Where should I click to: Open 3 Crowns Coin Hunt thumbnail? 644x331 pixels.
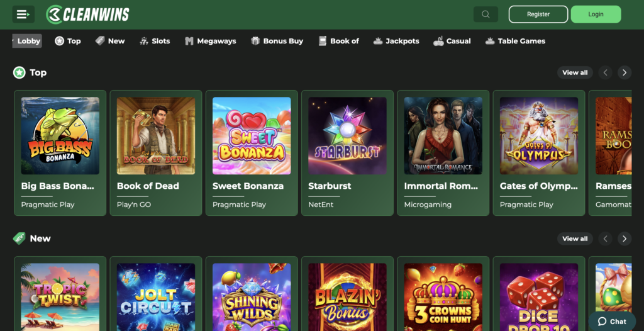click(x=443, y=297)
